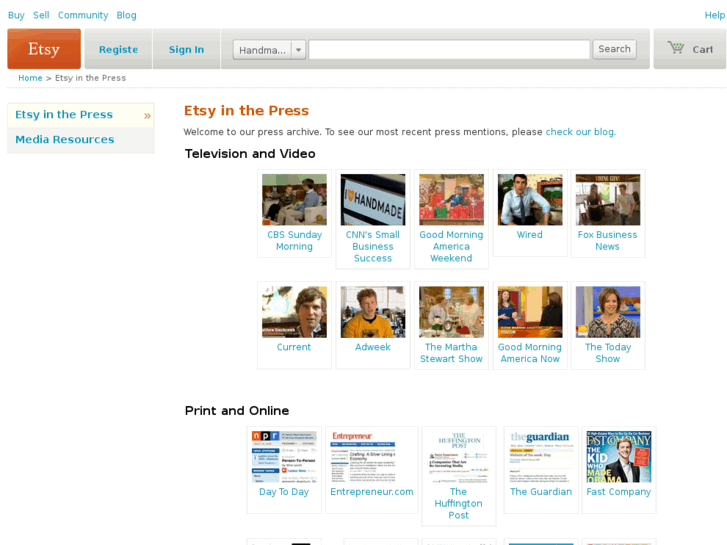727x545 pixels.
Task: Click the Cart label text
Action: 702,50
